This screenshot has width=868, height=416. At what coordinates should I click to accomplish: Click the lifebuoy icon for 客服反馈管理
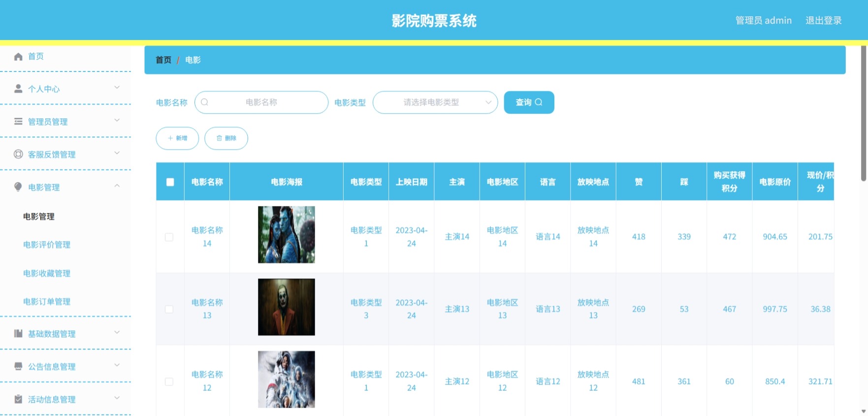pyautogui.click(x=18, y=154)
